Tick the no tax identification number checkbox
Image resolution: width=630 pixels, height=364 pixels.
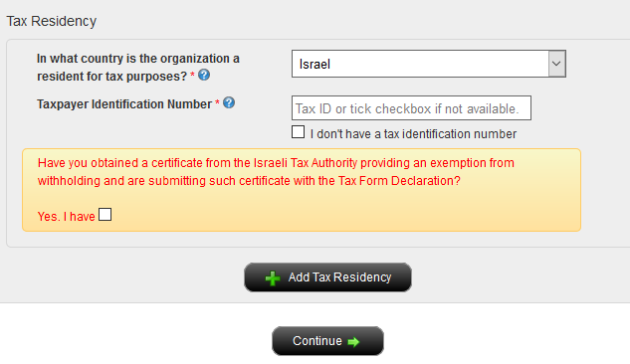coord(298,132)
